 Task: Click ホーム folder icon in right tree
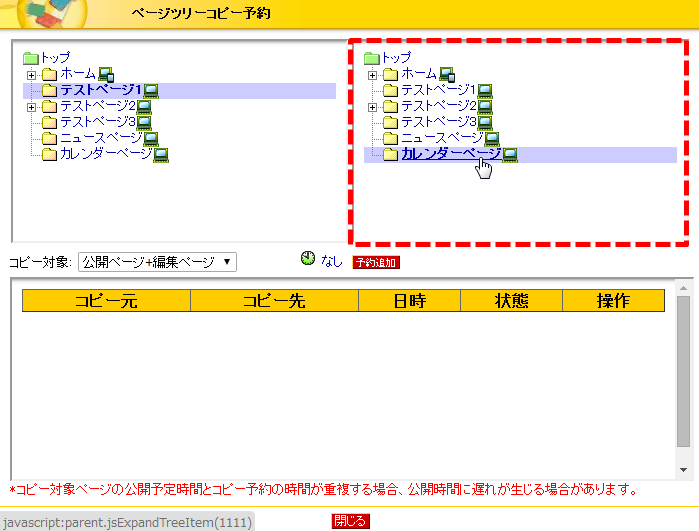coord(391,74)
